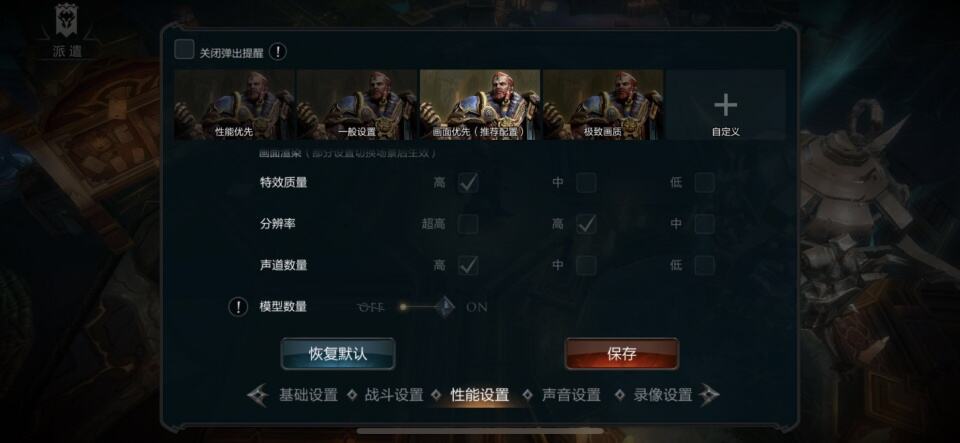Click the right arrow ornament after 录像设置
Image resolution: width=960 pixels, height=443 pixels.
709,395
